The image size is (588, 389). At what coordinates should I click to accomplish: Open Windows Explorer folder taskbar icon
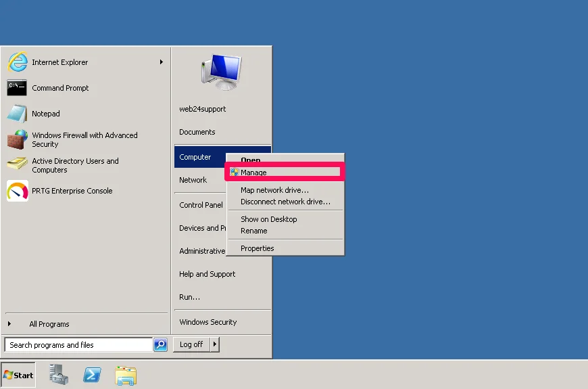click(126, 375)
